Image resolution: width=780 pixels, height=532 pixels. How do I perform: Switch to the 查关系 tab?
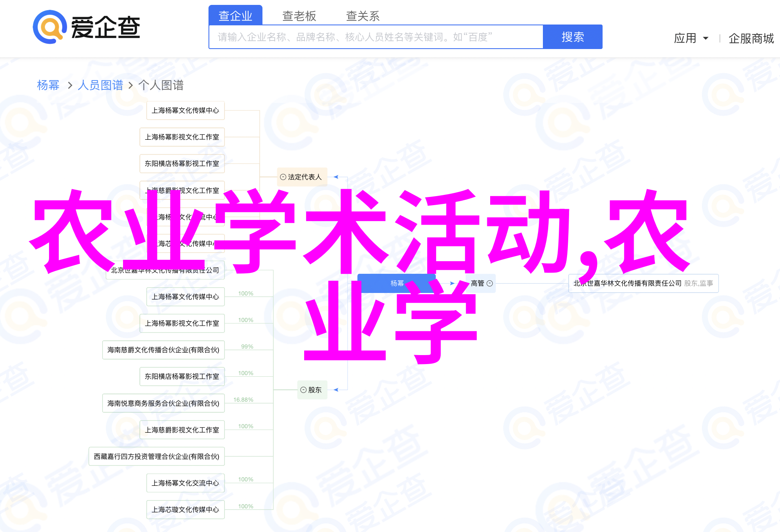tap(363, 16)
